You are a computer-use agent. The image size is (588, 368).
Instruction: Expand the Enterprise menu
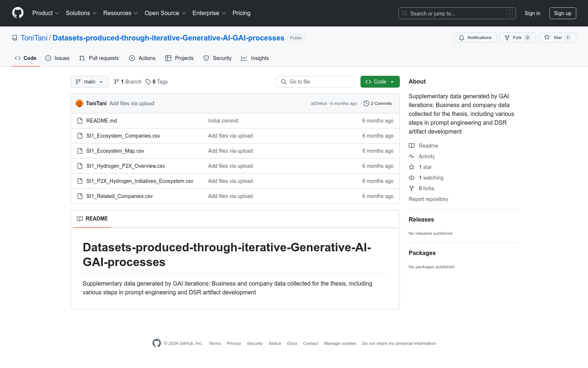click(x=209, y=13)
